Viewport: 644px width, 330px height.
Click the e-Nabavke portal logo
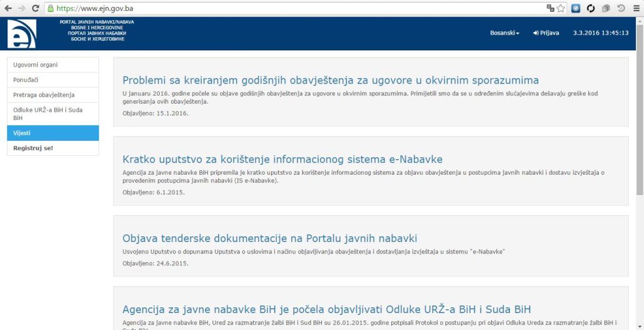tap(21, 34)
